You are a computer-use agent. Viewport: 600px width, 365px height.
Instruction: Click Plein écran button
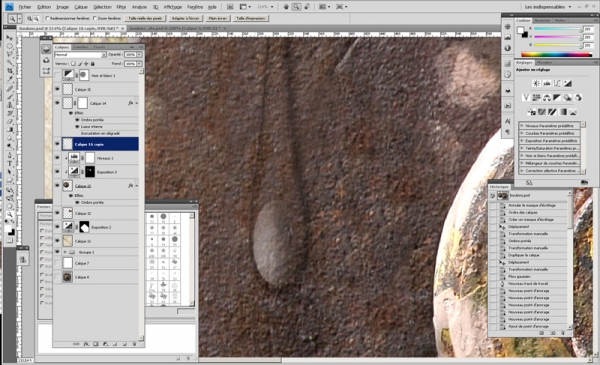pos(218,18)
